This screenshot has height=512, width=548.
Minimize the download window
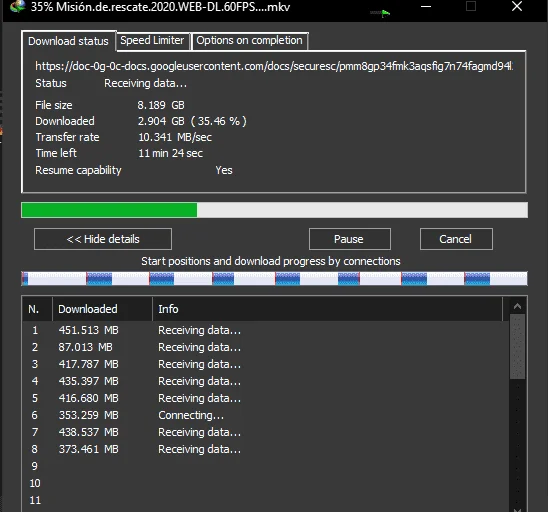pos(426,6)
